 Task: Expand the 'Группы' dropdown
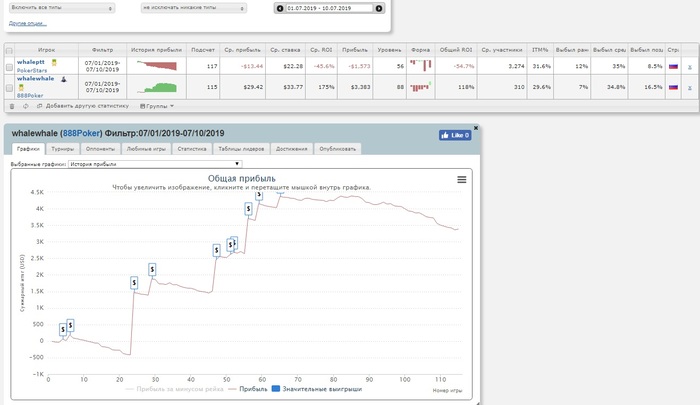[157, 106]
